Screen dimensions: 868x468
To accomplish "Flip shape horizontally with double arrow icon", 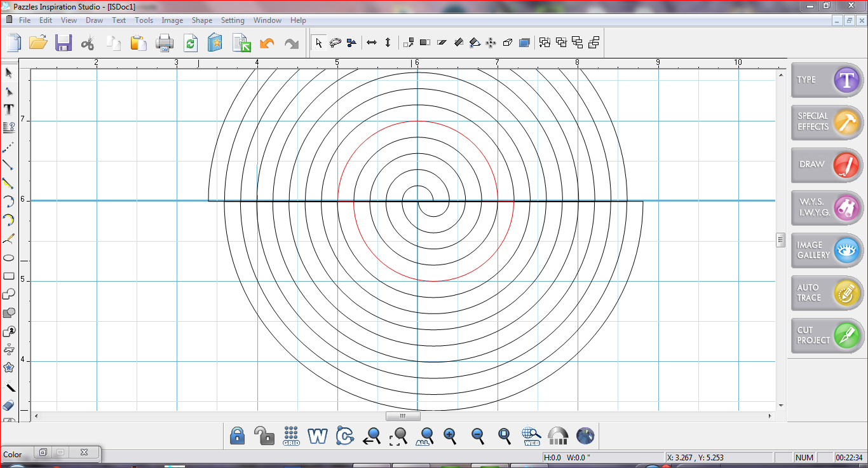I will coord(372,43).
